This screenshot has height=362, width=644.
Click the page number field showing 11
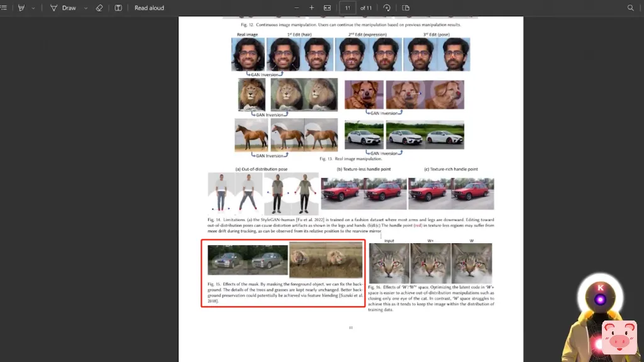[347, 8]
